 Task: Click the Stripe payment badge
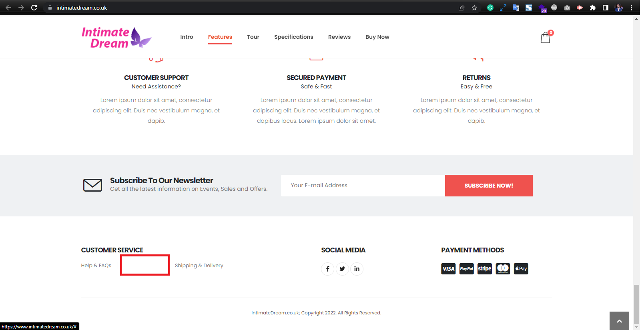coord(485,269)
